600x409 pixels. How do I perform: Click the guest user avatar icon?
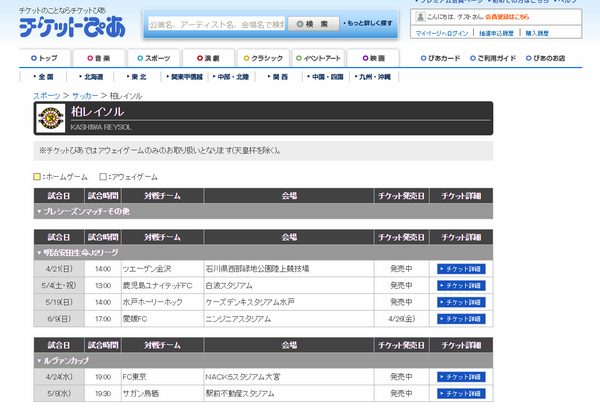420,16
